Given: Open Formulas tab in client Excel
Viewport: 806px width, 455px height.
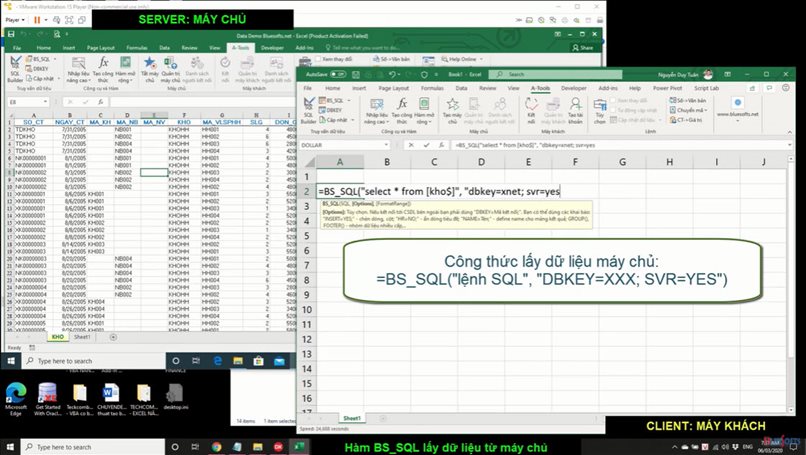Looking at the screenshot, I should point(432,88).
